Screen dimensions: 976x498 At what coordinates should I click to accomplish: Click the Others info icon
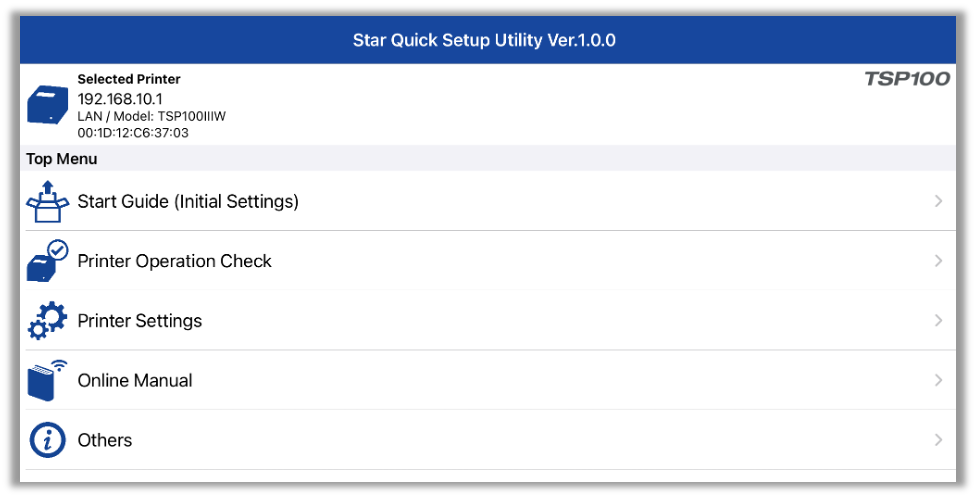pos(47,440)
